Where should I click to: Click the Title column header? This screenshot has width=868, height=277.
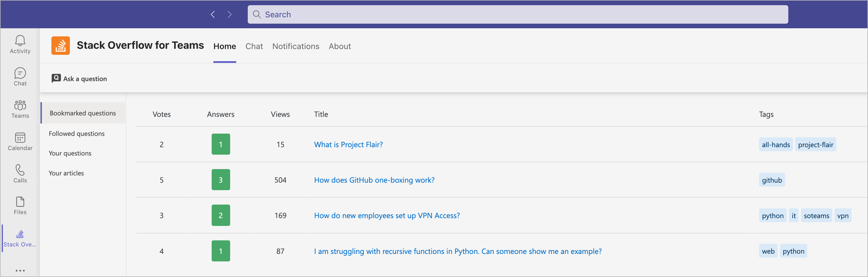coord(321,115)
